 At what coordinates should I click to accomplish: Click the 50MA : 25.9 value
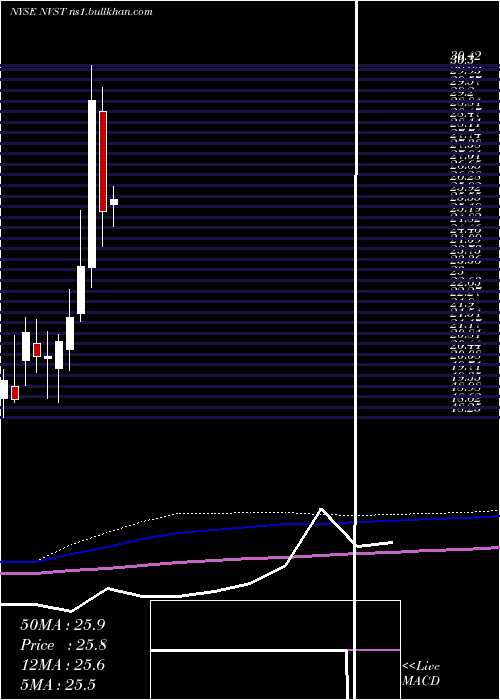[x=64, y=625]
